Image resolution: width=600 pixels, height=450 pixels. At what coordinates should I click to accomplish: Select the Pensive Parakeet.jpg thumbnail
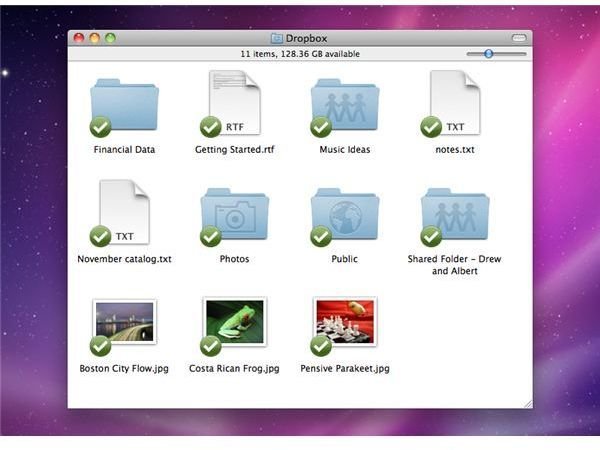[345, 321]
